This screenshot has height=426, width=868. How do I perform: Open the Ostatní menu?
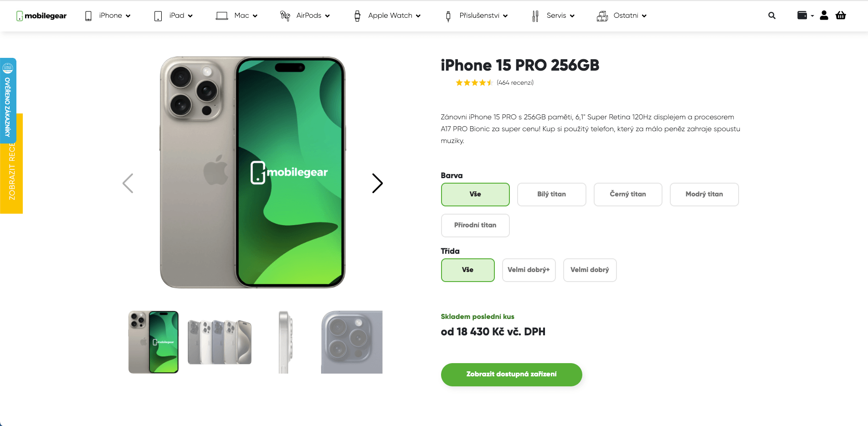coord(622,15)
